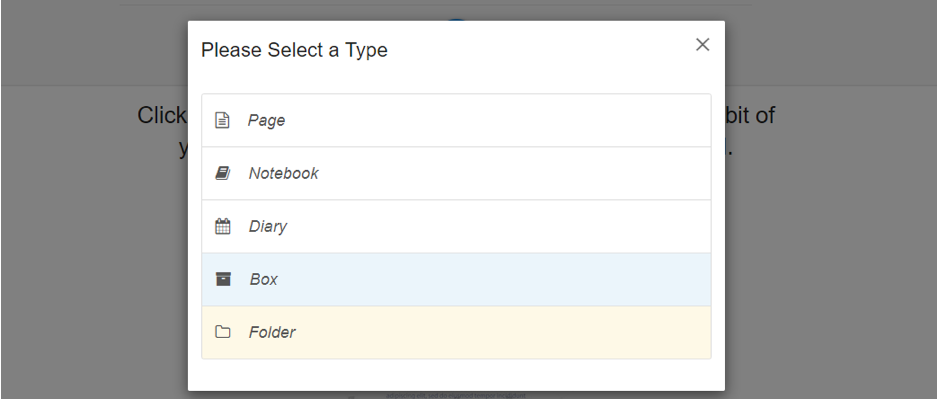Click the 'Diary' italic label text
This screenshot has height=399, width=937.
(268, 227)
